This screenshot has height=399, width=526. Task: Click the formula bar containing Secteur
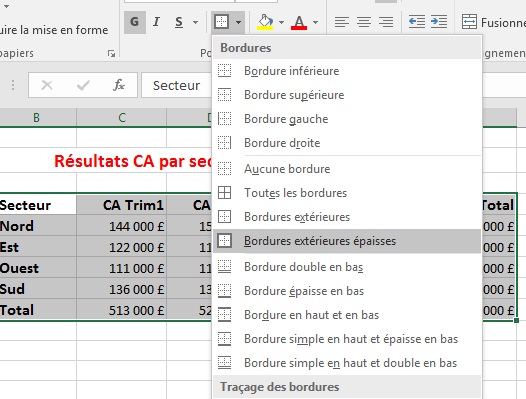tap(177, 85)
